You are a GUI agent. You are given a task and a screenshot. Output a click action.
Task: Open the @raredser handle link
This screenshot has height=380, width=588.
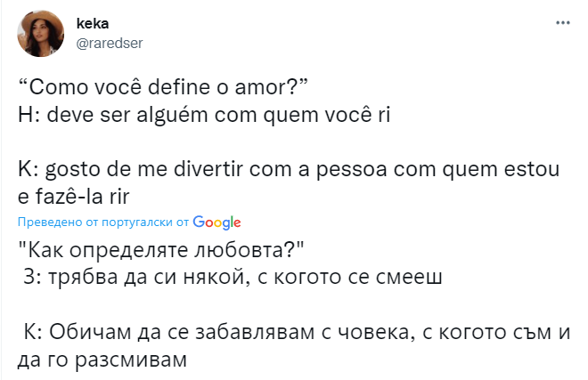117,43
